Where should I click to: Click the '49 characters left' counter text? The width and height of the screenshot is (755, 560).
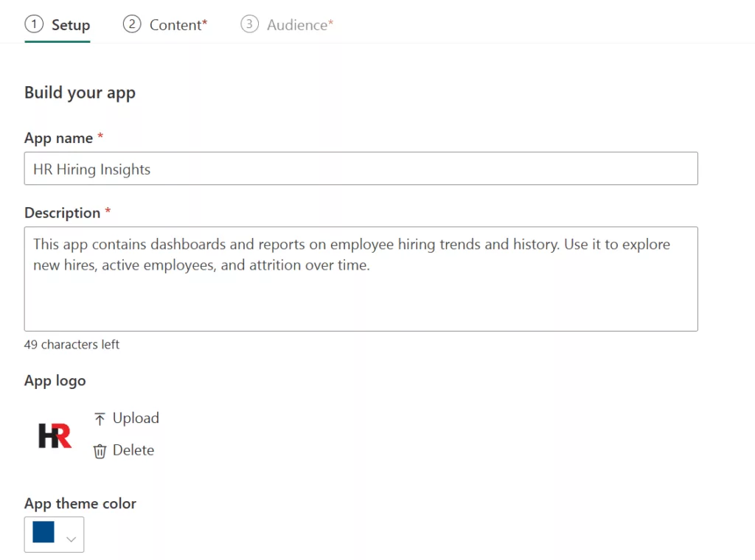(72, 345)
